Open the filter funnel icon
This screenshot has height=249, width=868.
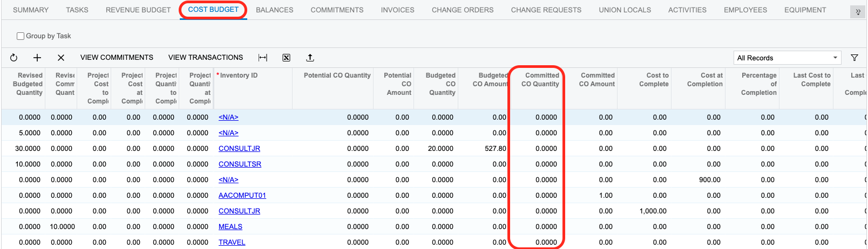(855, 58)
